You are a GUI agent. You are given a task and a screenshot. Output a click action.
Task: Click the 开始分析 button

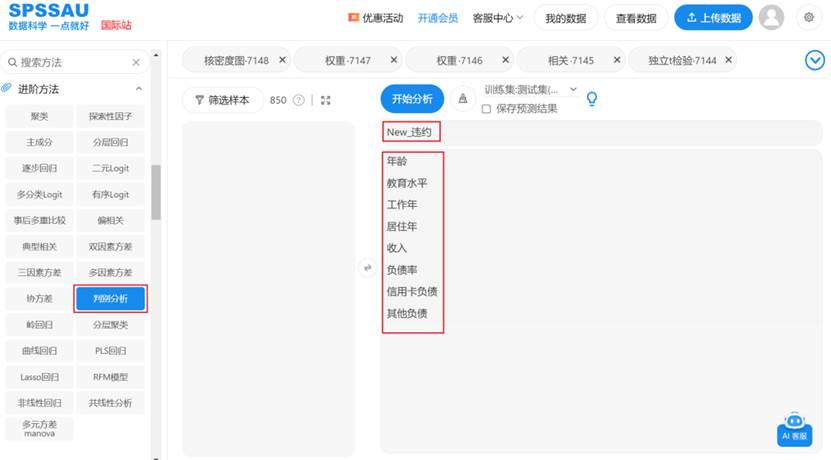[x=412, y=99]
